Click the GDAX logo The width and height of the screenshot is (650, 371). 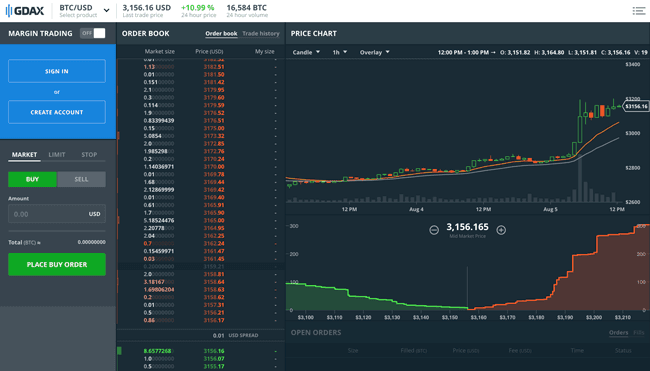tap(25, 11)
